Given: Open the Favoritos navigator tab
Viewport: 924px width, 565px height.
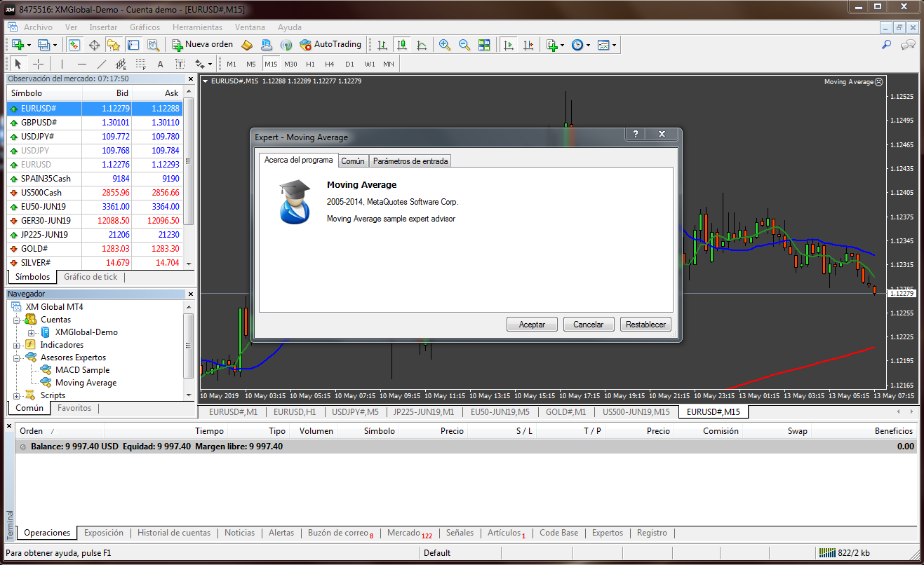Looking at the screenshot, I should (74, 408).
